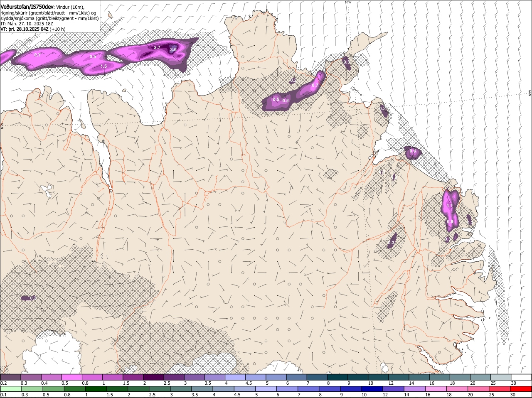The height and width of the screenshot is (398, 532).
Task: Click the 'VT: þri. 28.10.2025 04Z' valid time
Action: tap(24, 29)
